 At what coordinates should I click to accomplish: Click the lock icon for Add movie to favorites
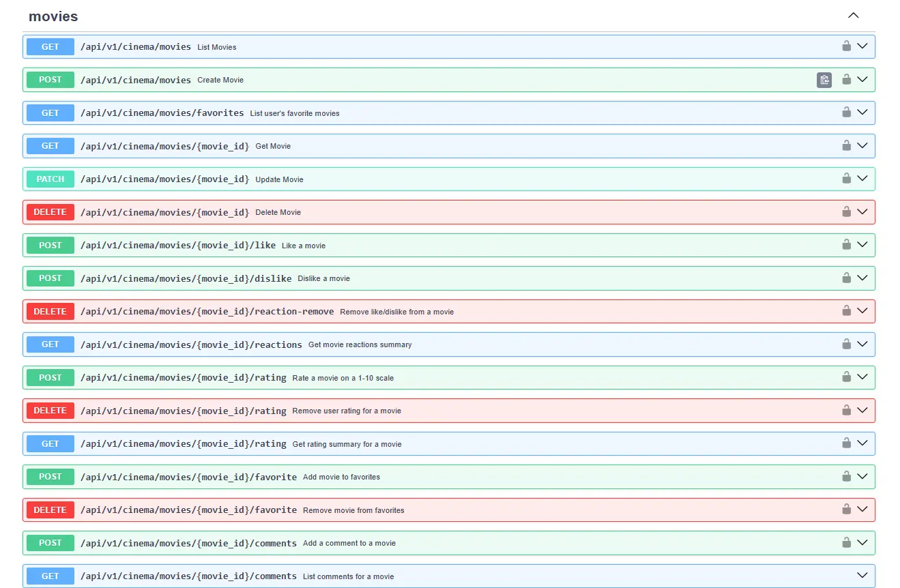[846, 476]
